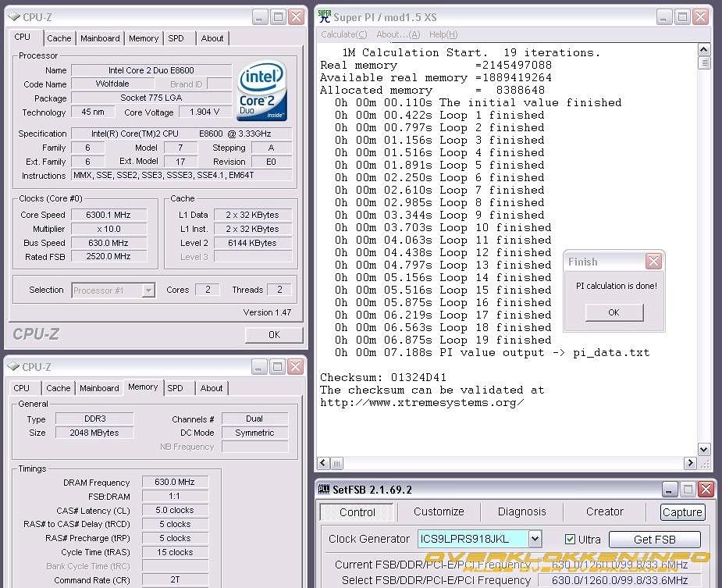Open the Help menu in Super PI
Viewport: 722px width, 588px height.
(443, 34)
